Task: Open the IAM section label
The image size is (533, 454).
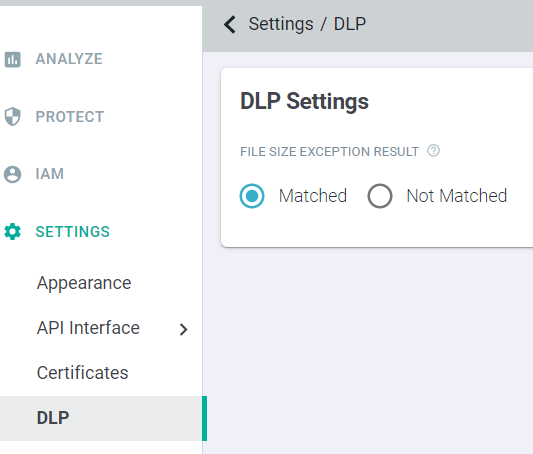Action: [50, 174]
